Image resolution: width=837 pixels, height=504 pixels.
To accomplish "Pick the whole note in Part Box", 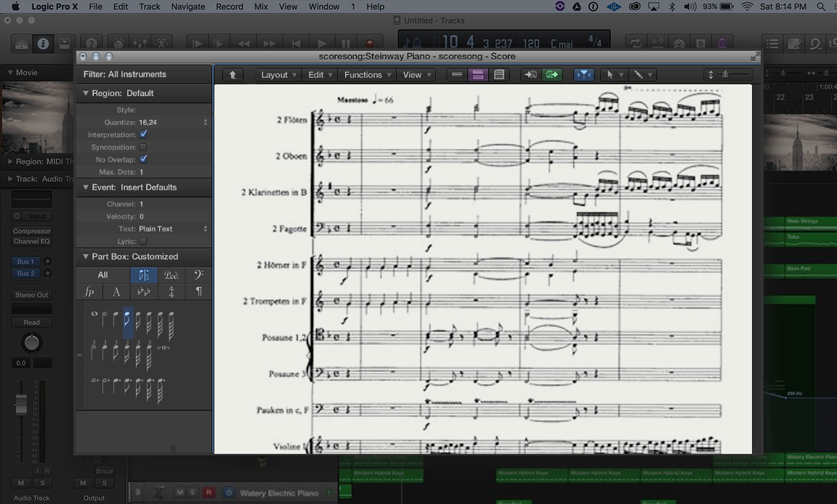I will pyautogui.click(x=94, y=314).
